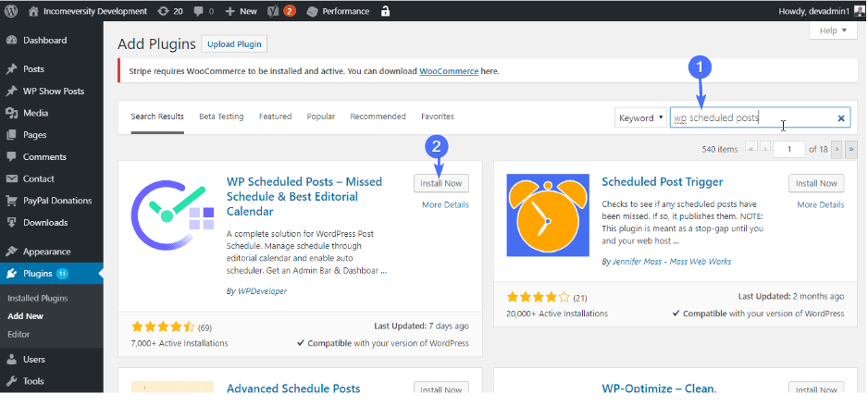Click the WP Show Posts pin icon
868x406 pixels.
[12, 92]
